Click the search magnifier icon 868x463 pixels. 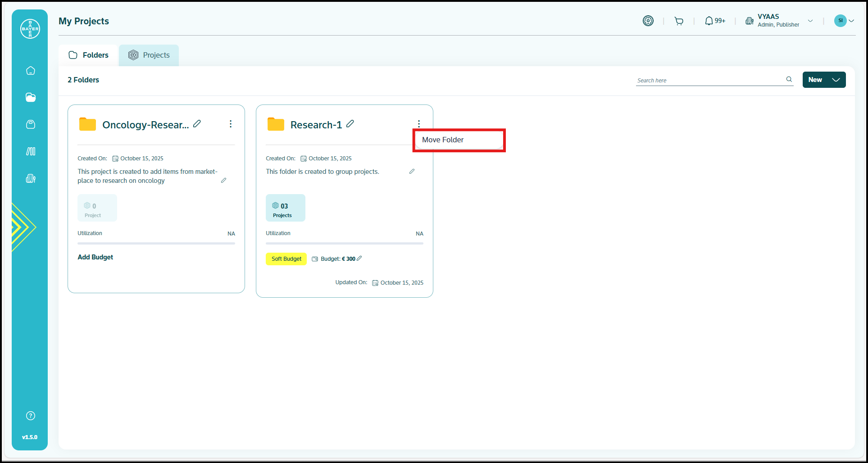tap(789, 79)
